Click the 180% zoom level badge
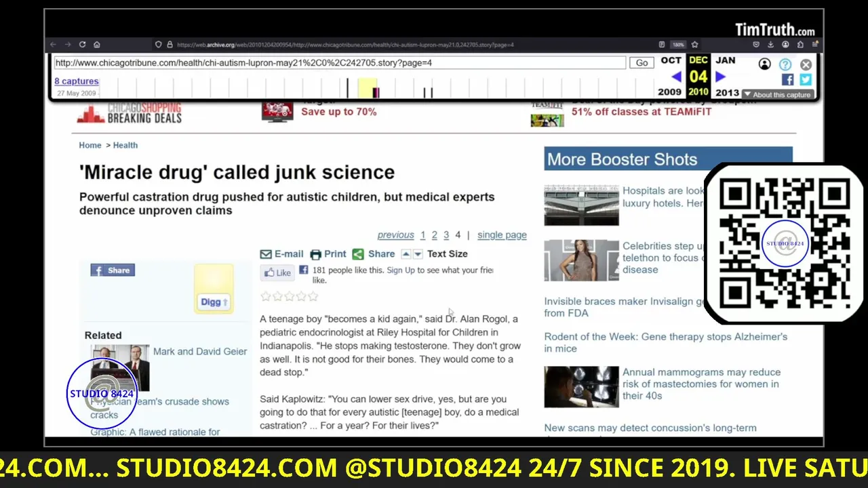868x488 pixels. click(x=678, y=45)
